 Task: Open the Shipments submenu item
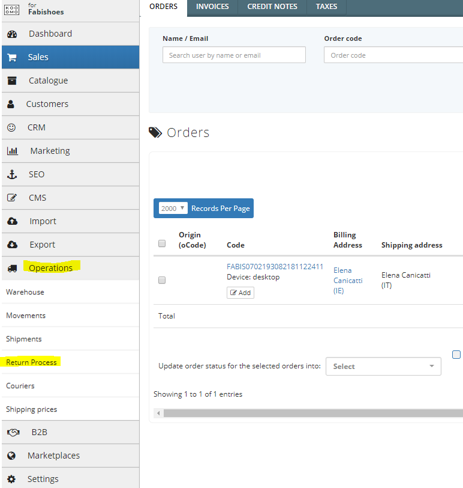[70, 339]
